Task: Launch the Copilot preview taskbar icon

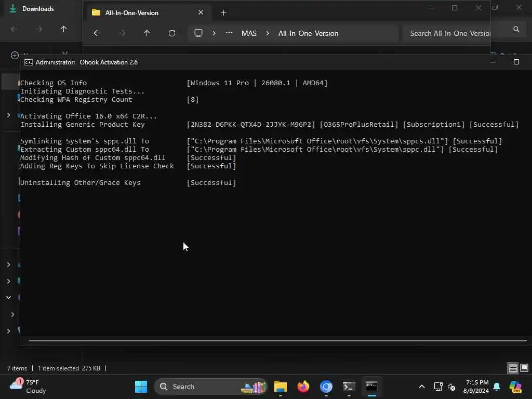Action: pyautogui.click(x=515, y=387)
